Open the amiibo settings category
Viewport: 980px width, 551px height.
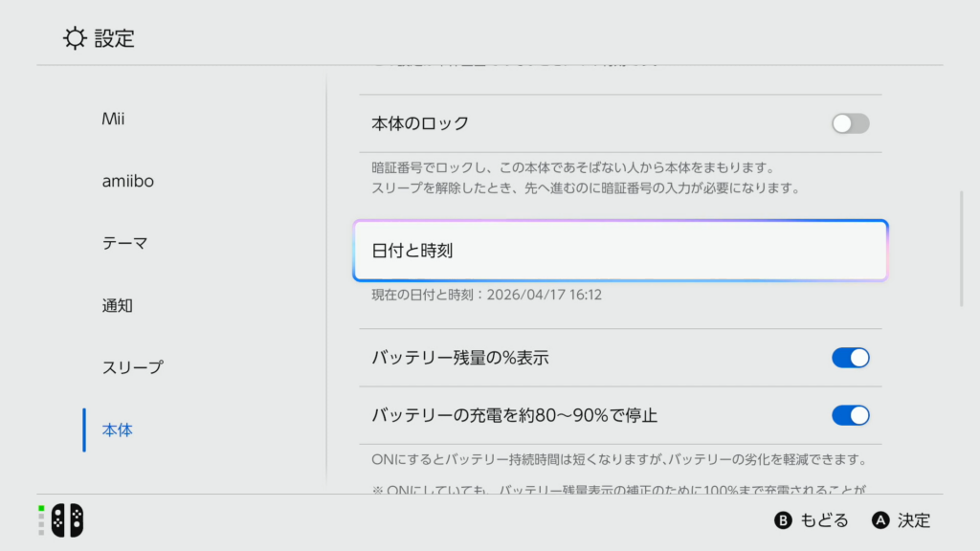127,182
